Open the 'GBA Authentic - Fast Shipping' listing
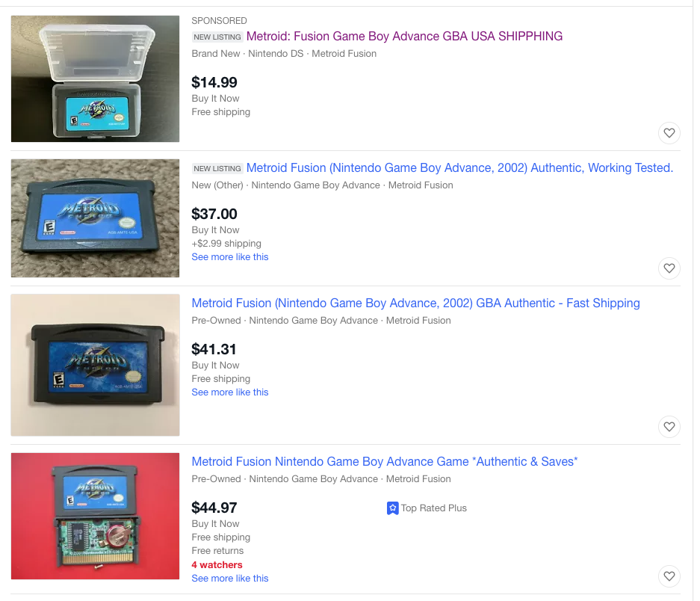Viewport: 700px width, 601px height. [415, 303]
